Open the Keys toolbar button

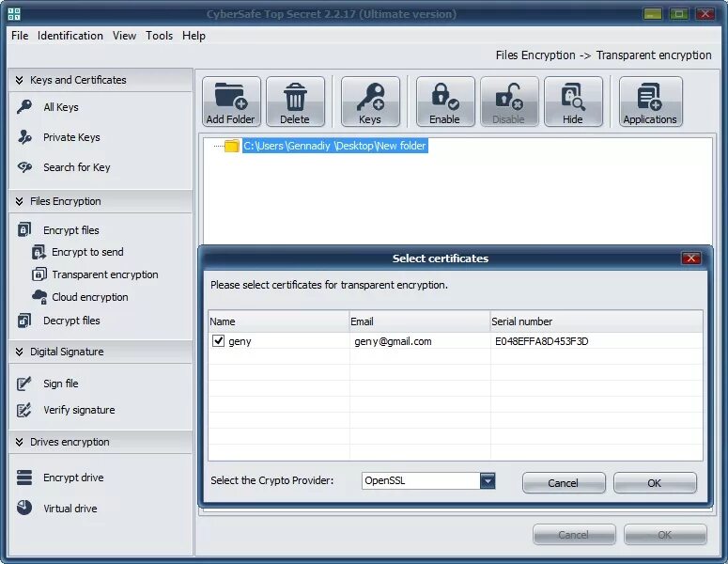click(370, 102)
